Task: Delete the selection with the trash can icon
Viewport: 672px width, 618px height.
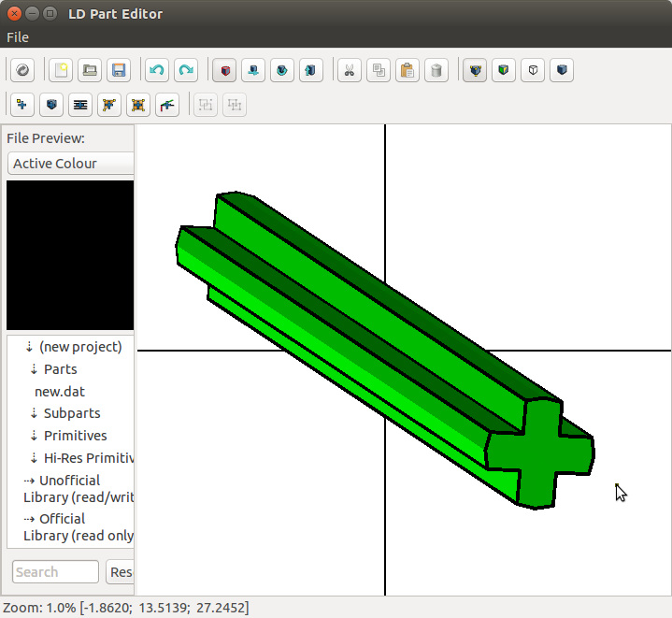Action: [x=436, y=70]
